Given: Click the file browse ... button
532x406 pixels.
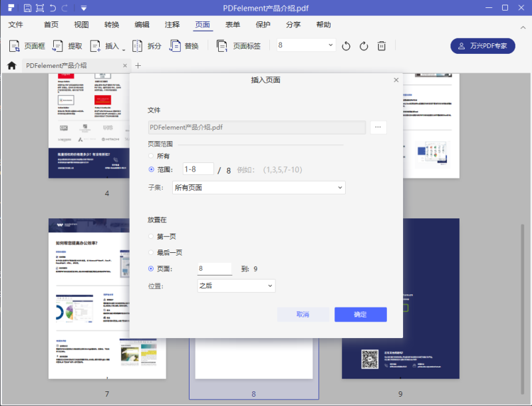Looking at the screenshot, I should pyautogui.click(x=378, y=127).
